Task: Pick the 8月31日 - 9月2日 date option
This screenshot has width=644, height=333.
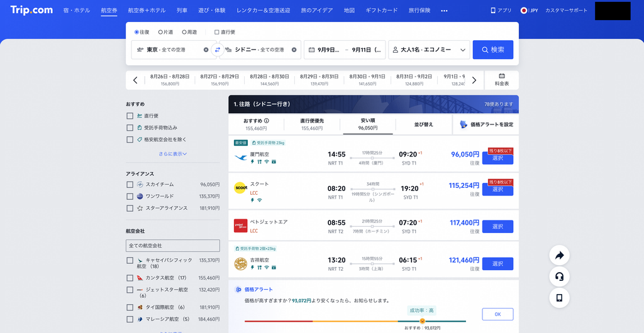Action: (x=414, y=80)
